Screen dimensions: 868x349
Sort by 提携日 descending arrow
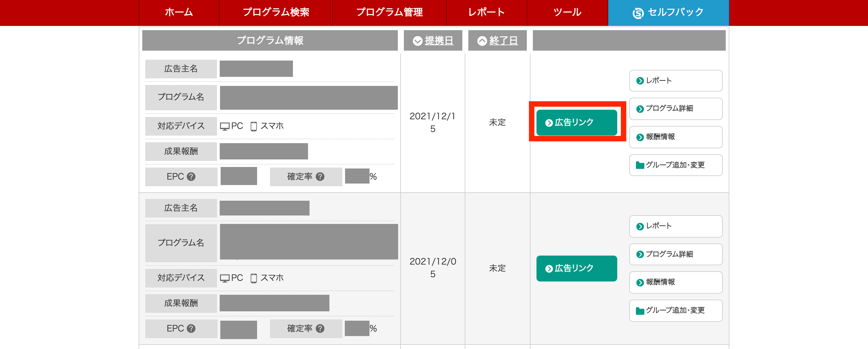417,41
